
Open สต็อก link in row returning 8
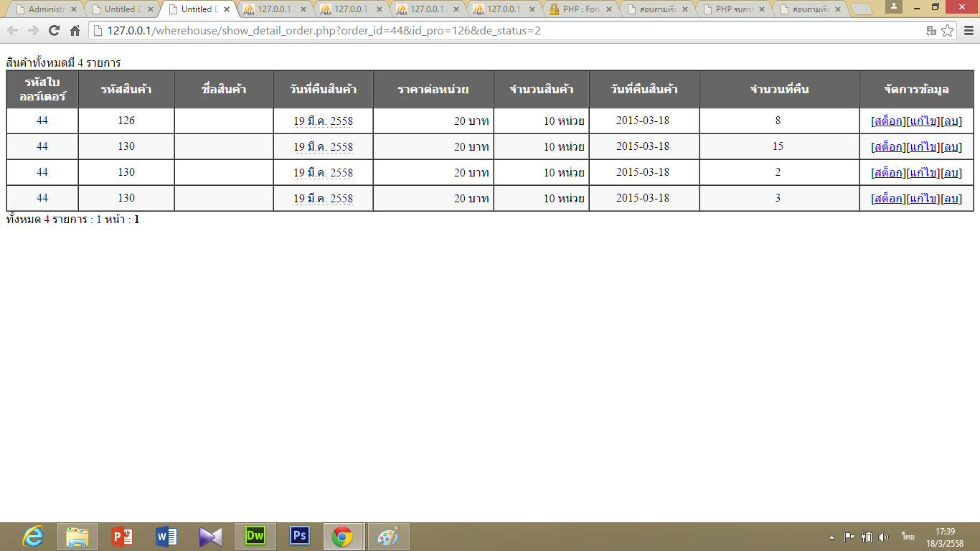point(888,121)
